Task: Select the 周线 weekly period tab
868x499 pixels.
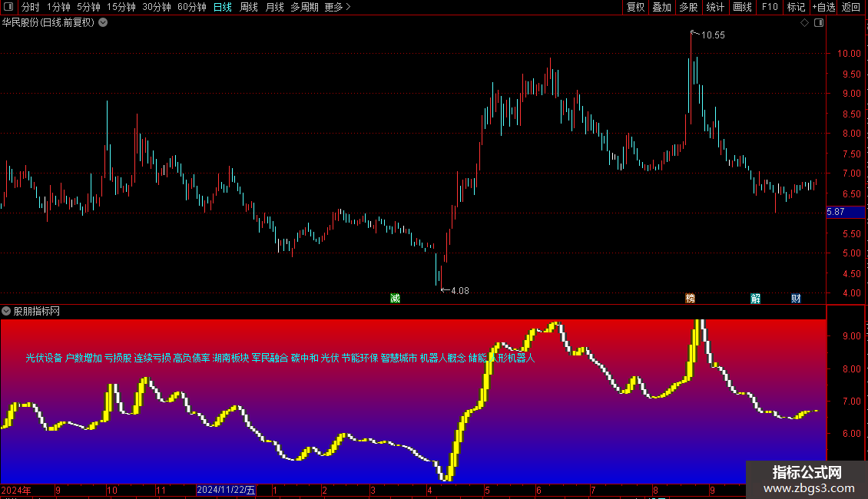Action: [249, 7]
